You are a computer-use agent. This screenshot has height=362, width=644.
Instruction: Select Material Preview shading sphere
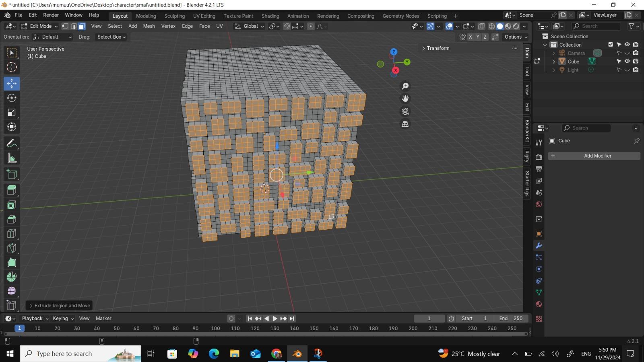(x=508, y=26)
